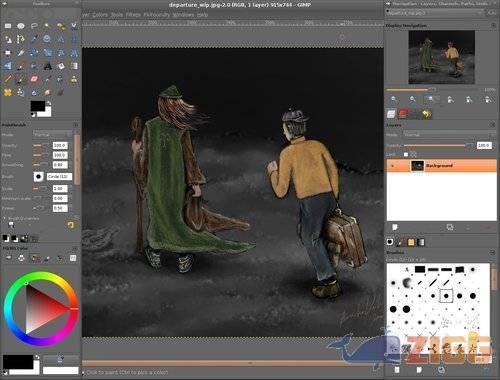
Task: Select the Brushes tab icon
Action: (x=390, y=242)
